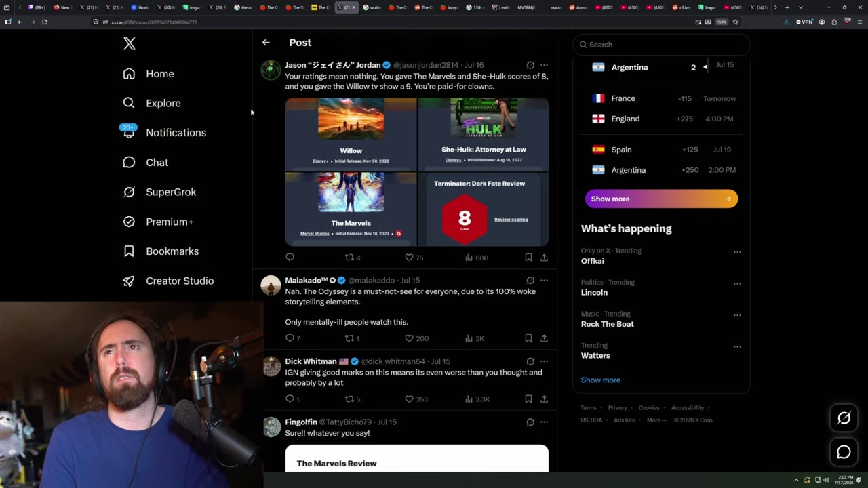Open the @dick_whitman64 handle link
The width and height of the screenshot is (868, 488).
click(x=393, y=361)
